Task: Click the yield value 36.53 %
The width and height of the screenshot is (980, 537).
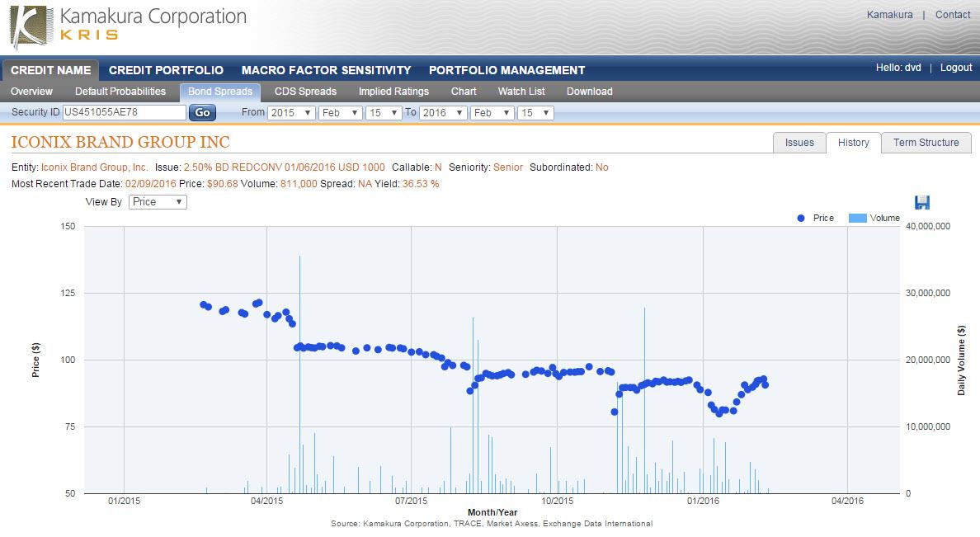Action: pyautogui.click(x=421, y=184)
